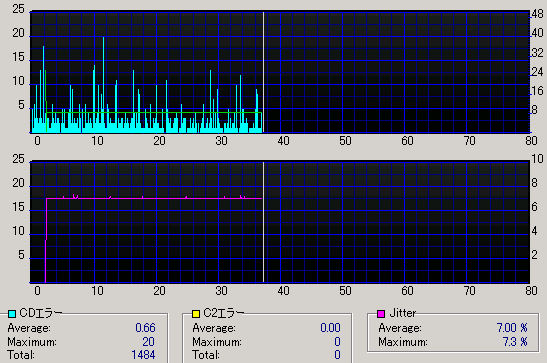547x363 pixels.
Task: Click the white position marker in the jitter graph
Action: coord(263,222)
